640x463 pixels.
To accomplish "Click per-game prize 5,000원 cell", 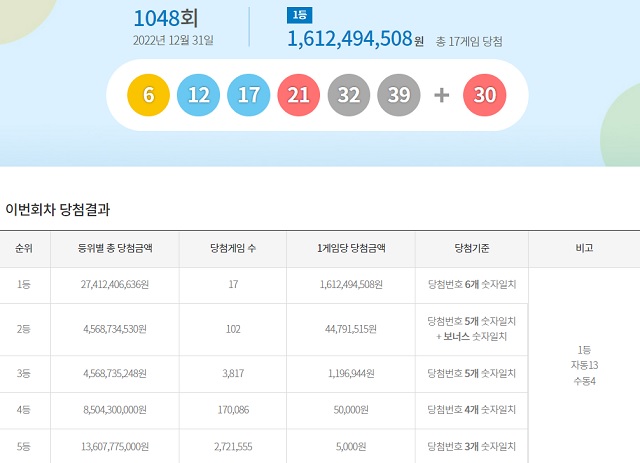I will 351,447.
